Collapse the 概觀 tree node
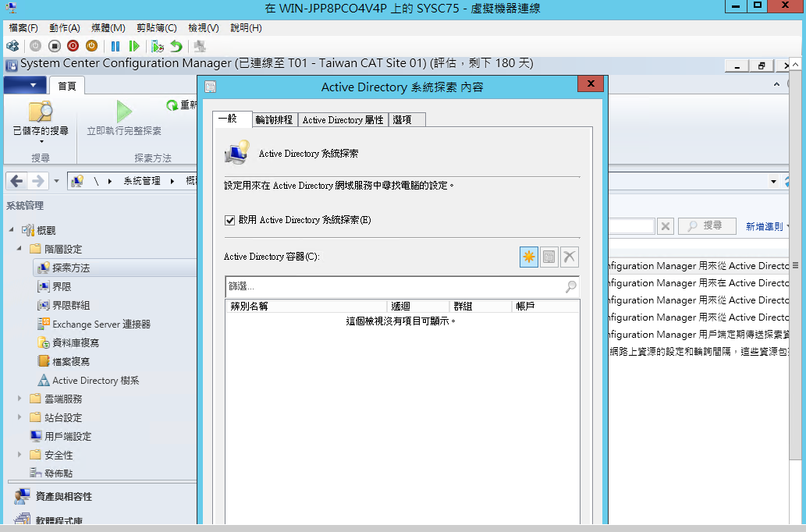This screenshot has height=532, width=806. point(12,230)
